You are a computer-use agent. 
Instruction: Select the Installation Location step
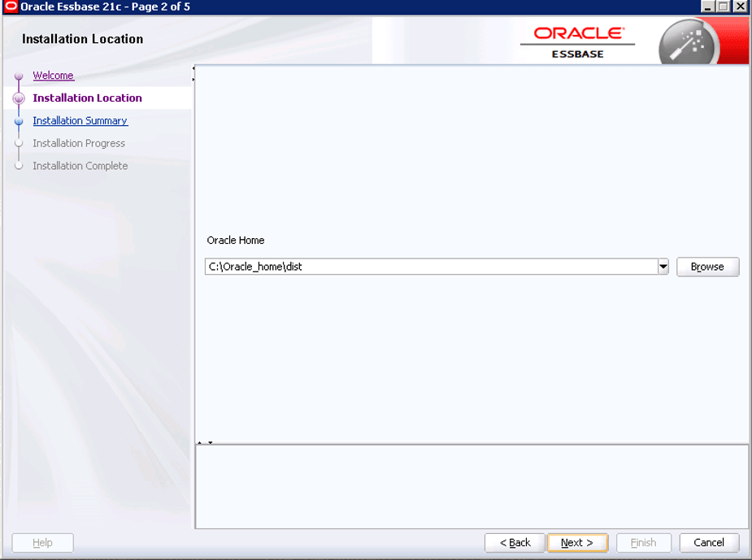pyautogui.click(x=87, y=98)
